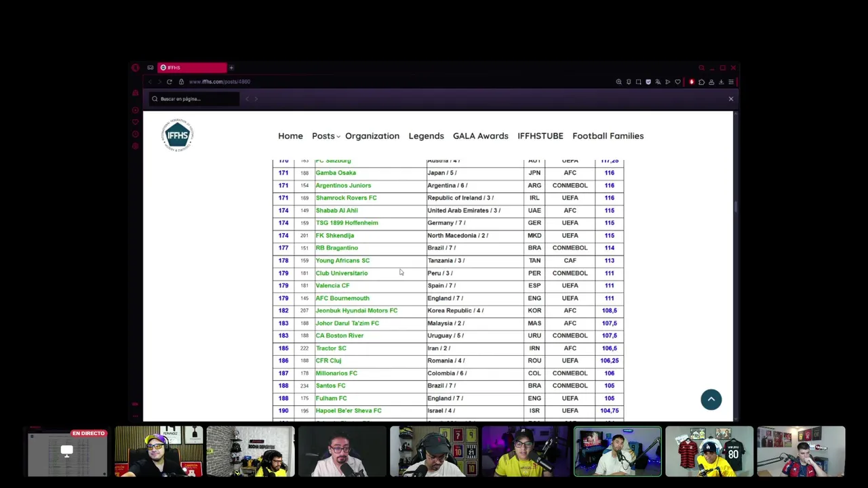Open the Hapoel Be'er Sheva FC link

click(x=348, y=411)
